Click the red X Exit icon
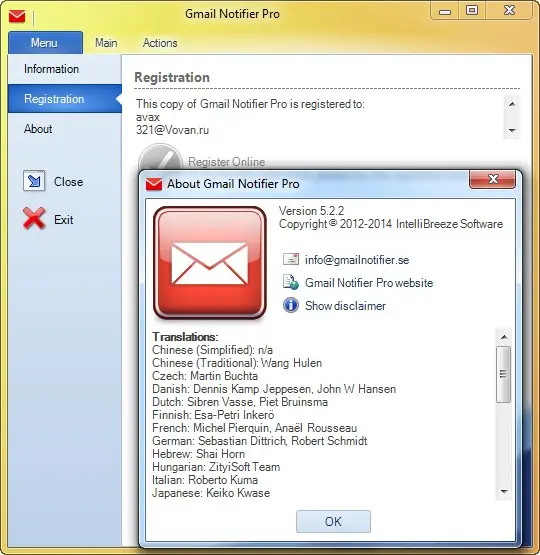The width and height of the screenshot is (540, 555). (x=34, y=219)
